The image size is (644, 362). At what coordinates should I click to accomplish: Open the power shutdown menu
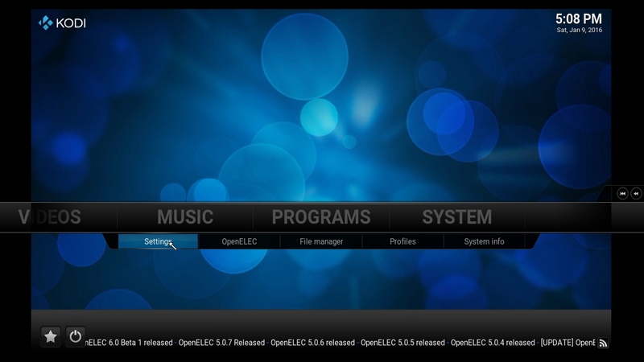click(75, 336)
